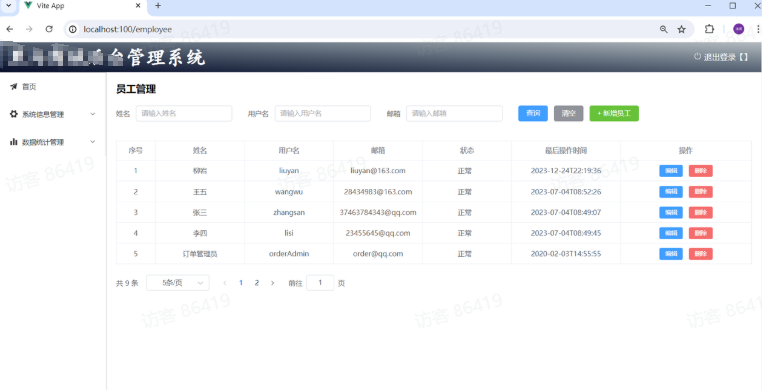This screenshot has width=762, height=390.
Task: Open the tab search dropdown arrow
Action: 8,6
